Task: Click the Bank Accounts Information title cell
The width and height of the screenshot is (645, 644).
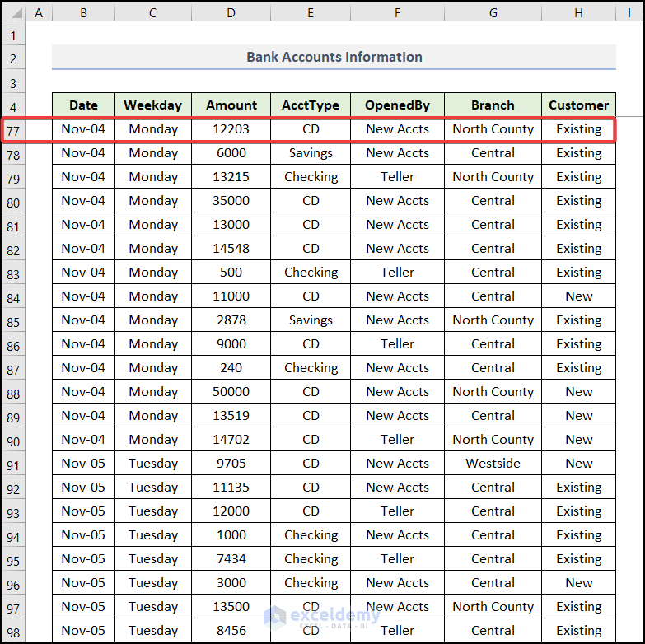Action: [334, 57]
